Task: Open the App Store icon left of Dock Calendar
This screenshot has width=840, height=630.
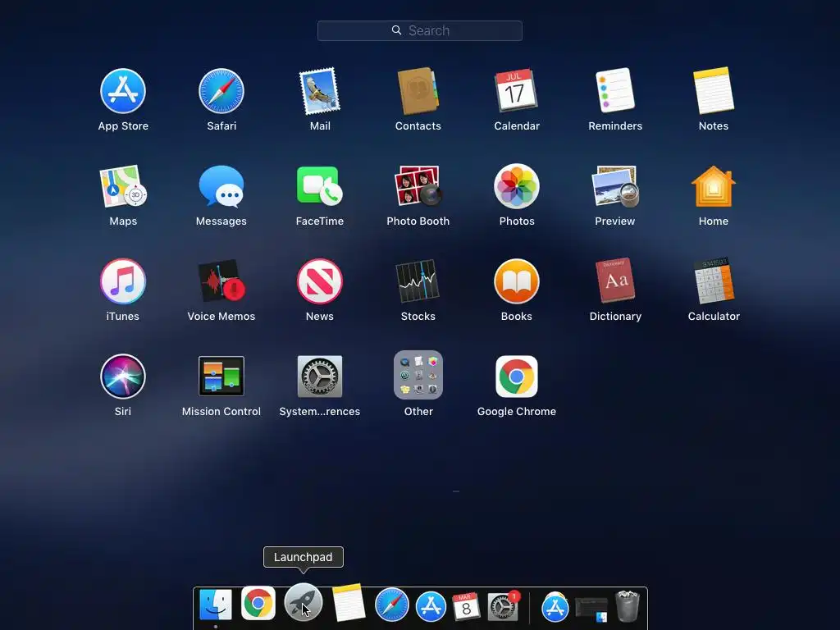Action: click(x=431, y=606)
